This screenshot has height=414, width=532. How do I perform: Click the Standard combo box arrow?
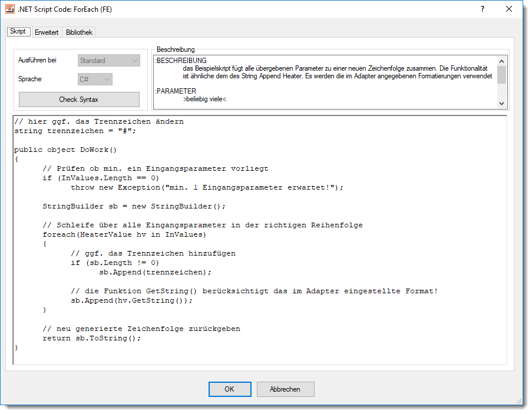pos(134,60)
